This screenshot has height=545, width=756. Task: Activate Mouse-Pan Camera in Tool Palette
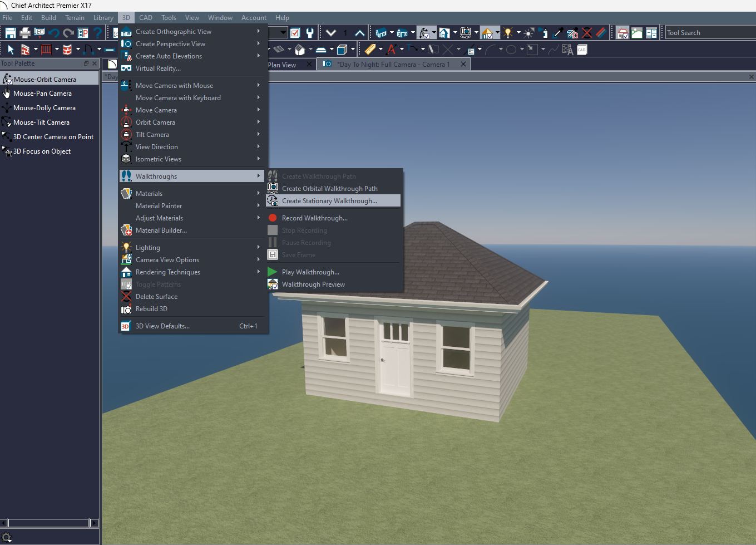coord(42,94)
